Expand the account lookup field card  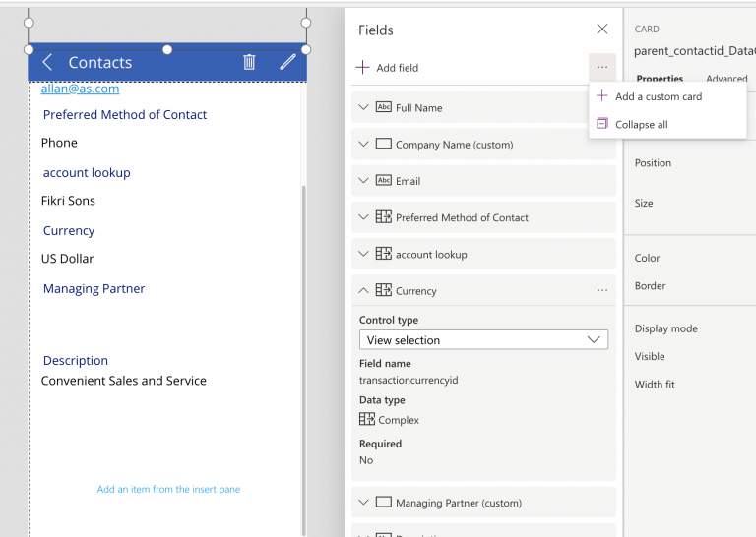tap(363, 254)
